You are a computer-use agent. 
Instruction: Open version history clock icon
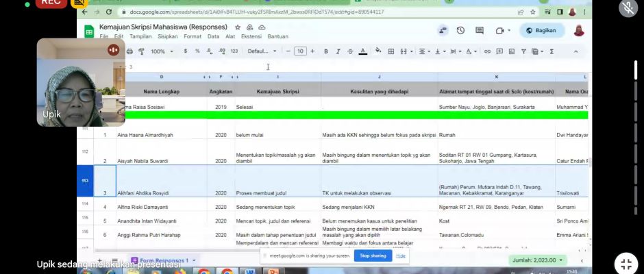point(460,31)
